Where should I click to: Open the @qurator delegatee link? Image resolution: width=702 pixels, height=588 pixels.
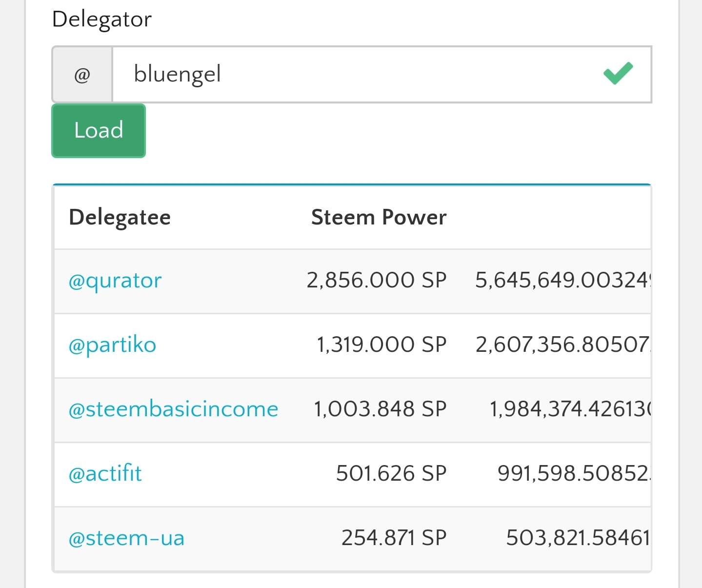click(115, 281)
